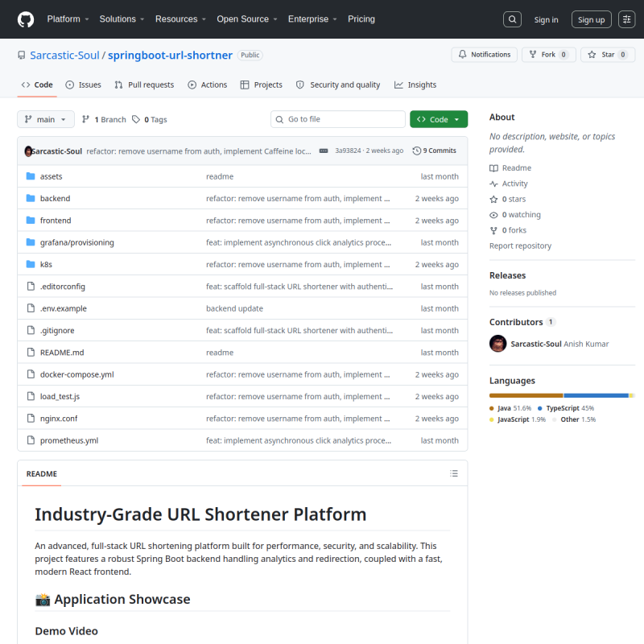Open the Insights tab
This screenshot has width=644, height=644.
(x=415, y=85)
